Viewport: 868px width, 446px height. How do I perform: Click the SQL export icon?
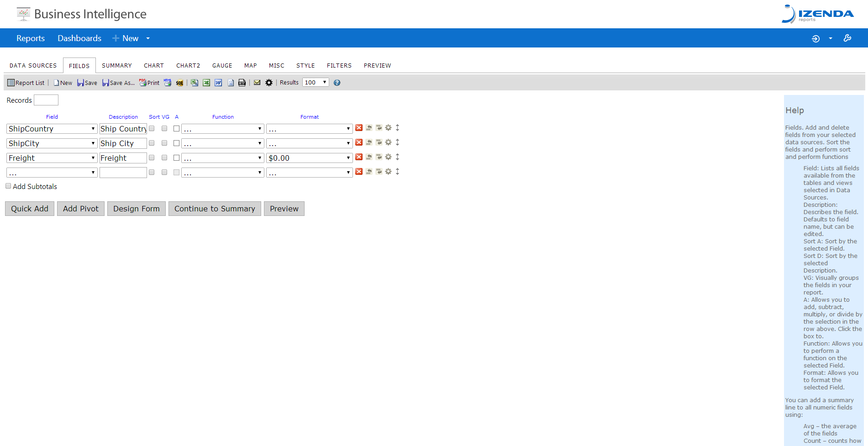pos(179,83)
